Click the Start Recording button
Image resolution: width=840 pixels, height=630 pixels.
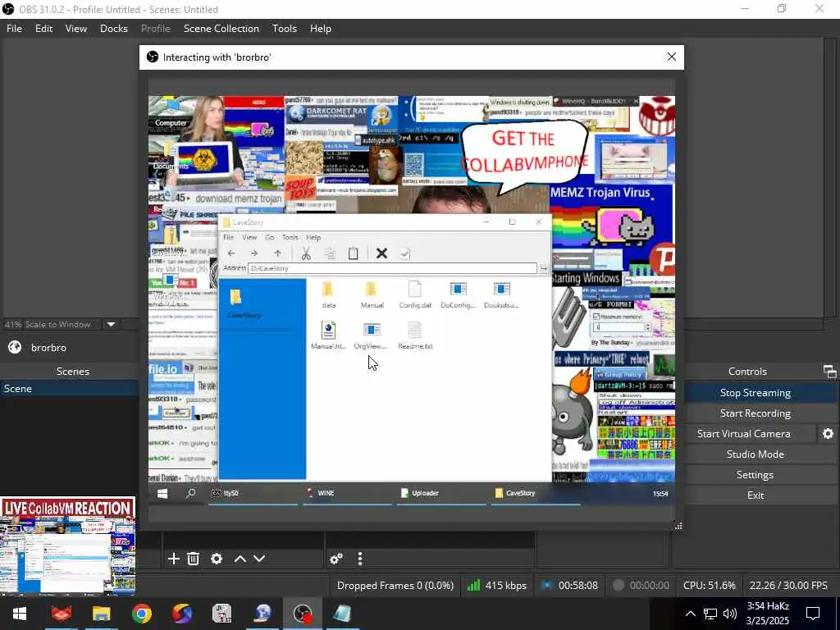755,413
